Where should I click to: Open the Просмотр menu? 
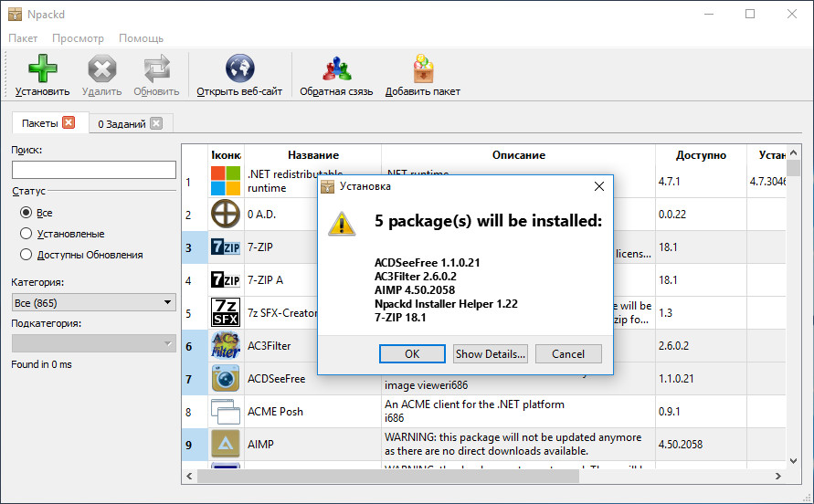78,38
